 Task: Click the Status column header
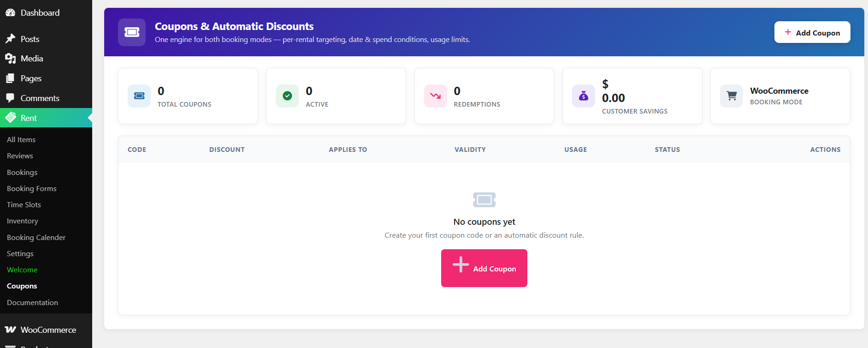pyautogui.click(x=667, y=150)
